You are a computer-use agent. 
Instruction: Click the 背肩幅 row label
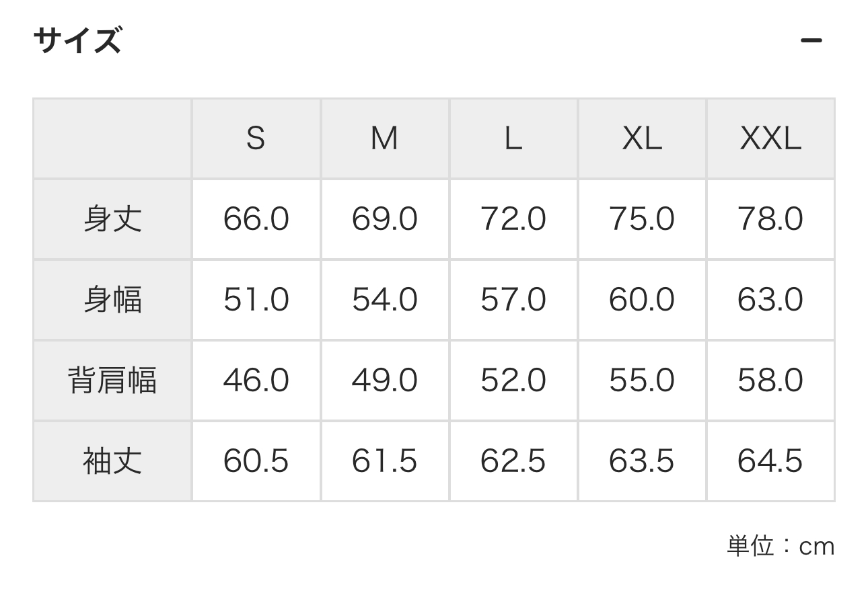112,381
